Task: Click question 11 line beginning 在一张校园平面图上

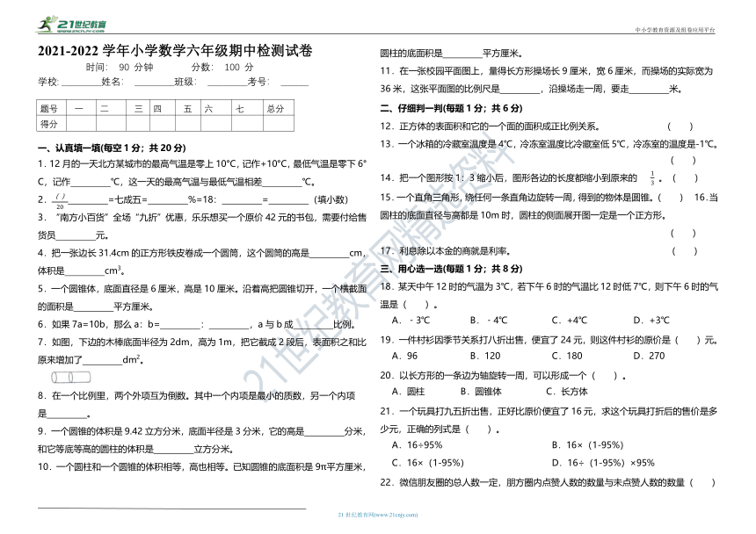Action: [546, 71]
